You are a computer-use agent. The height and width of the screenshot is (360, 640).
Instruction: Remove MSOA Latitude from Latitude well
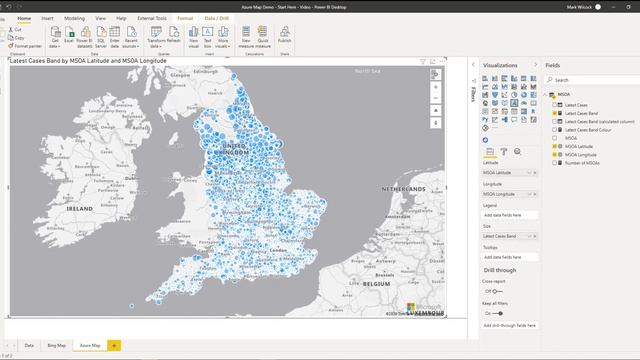pyautogui.click(x=535, y=173)
